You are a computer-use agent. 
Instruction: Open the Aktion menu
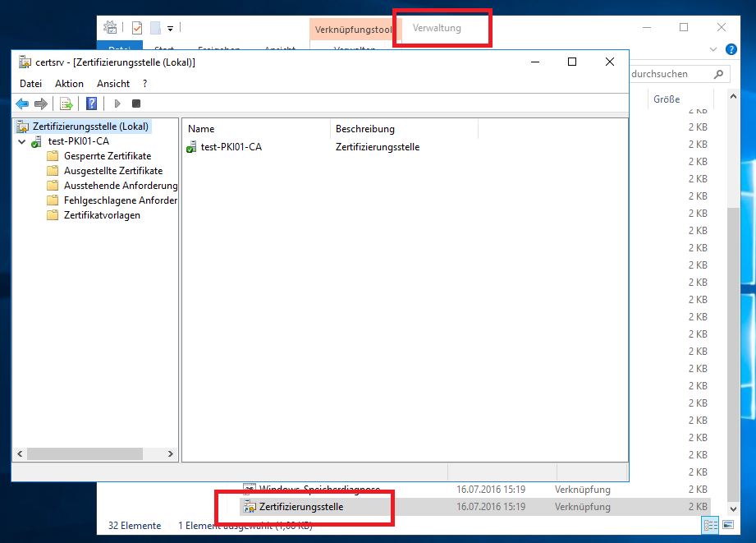click(x=69, y=84)
